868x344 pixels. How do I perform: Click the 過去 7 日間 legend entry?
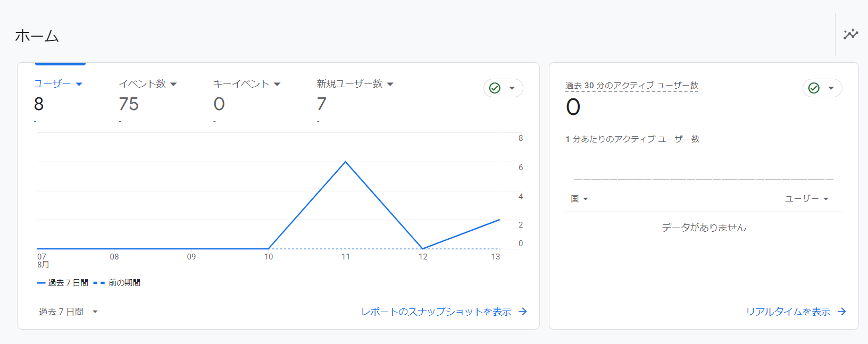coord(63,283)
